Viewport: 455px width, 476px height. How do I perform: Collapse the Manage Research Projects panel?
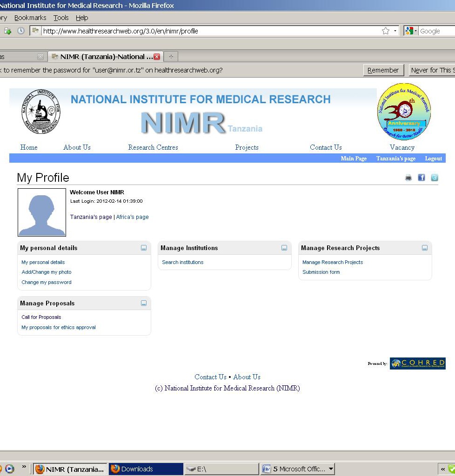(x=425, y=248)
